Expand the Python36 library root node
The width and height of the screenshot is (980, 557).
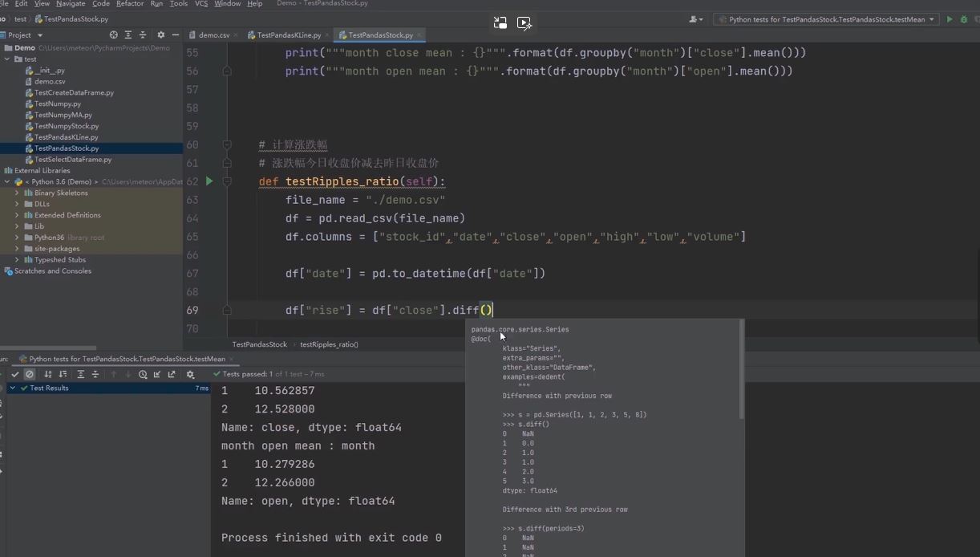[x=17, y=238]
